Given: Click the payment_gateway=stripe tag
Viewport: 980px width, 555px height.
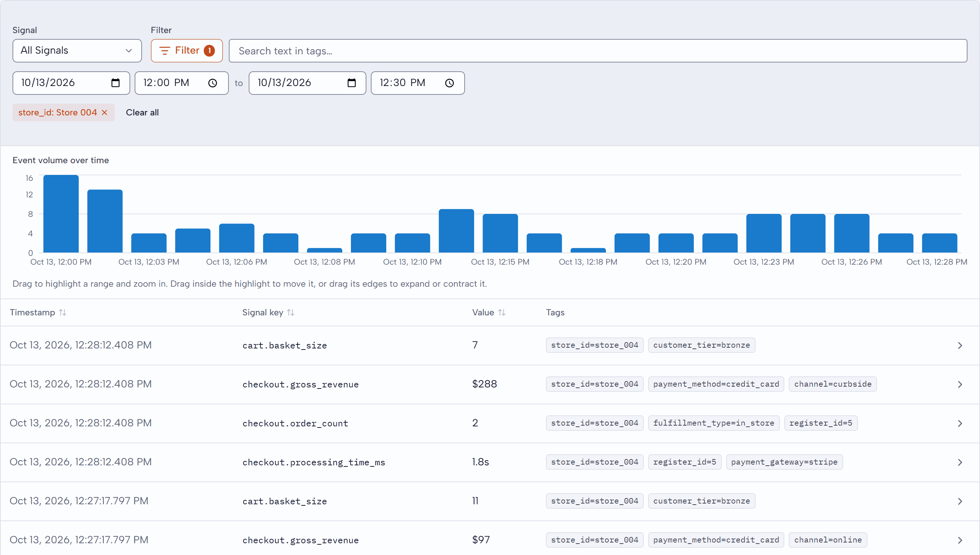Looking at the screenshot, I should 784,462.
